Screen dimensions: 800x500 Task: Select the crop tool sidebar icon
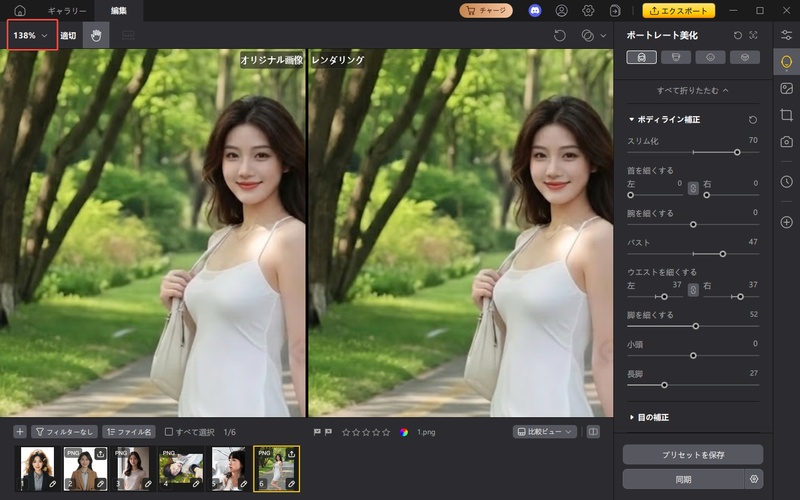786,115
